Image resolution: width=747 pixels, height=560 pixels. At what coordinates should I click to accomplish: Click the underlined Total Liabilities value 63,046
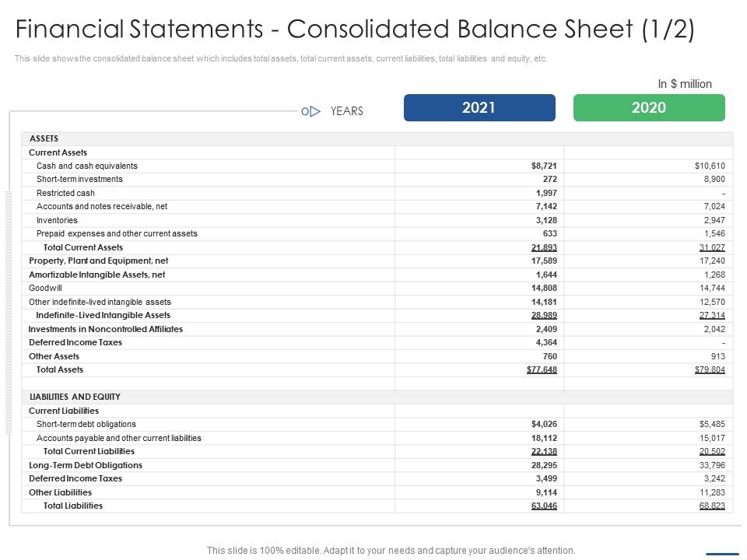click(x=545, y=506)
